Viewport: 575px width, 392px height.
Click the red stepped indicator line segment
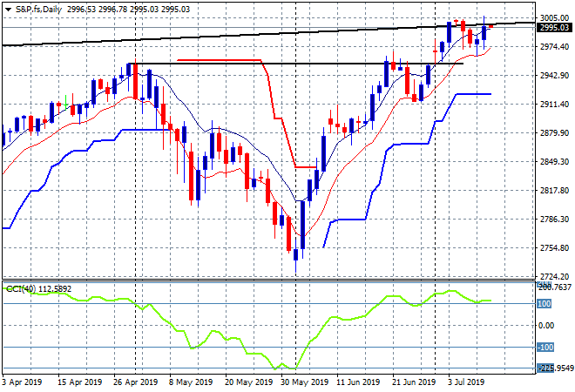[220, 60]
